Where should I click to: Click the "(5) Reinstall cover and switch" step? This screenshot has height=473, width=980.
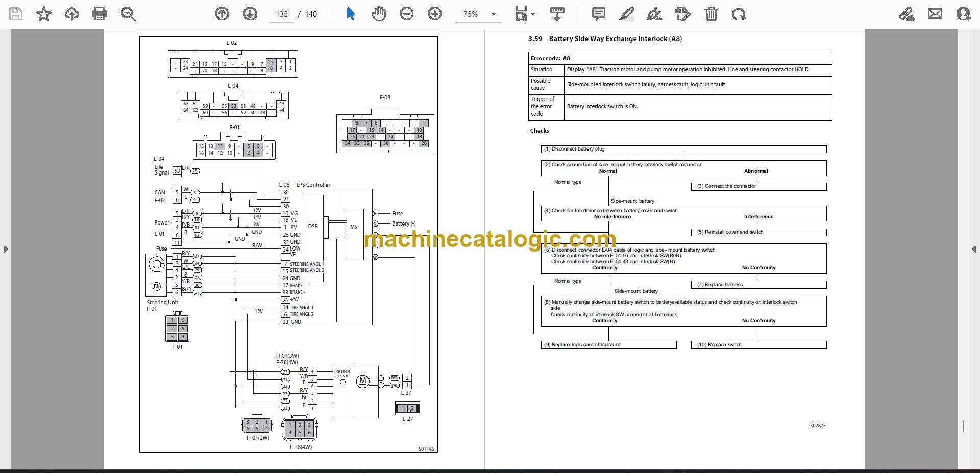[758, 232]
